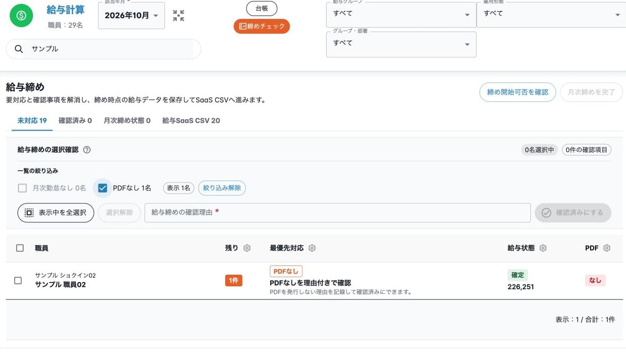Click gear icon beside PDF column

[607, 248]
